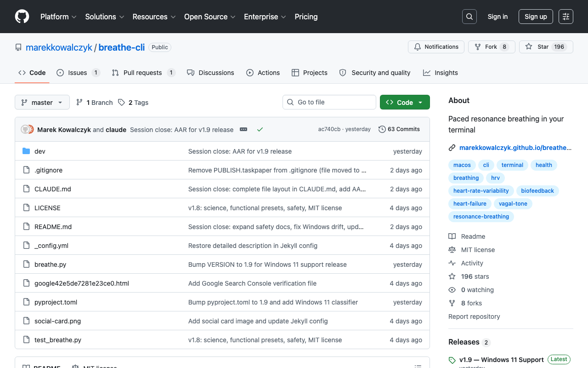Open the Actions tab

pos(263,73)
